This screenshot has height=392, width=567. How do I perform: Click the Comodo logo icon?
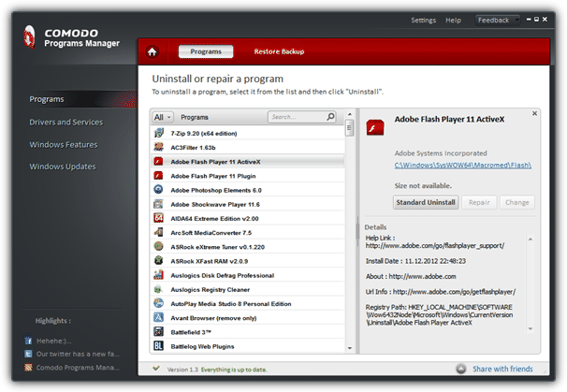(30, 36)
